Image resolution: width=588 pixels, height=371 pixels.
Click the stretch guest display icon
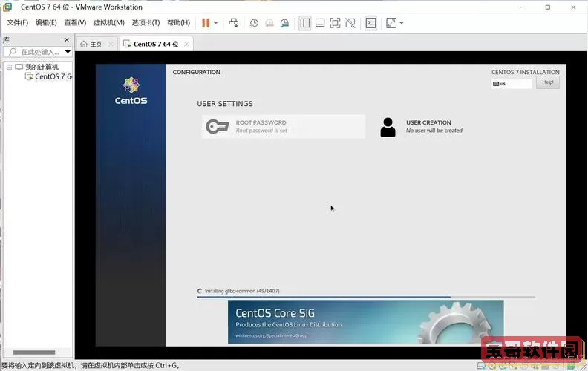coord(391,23)
